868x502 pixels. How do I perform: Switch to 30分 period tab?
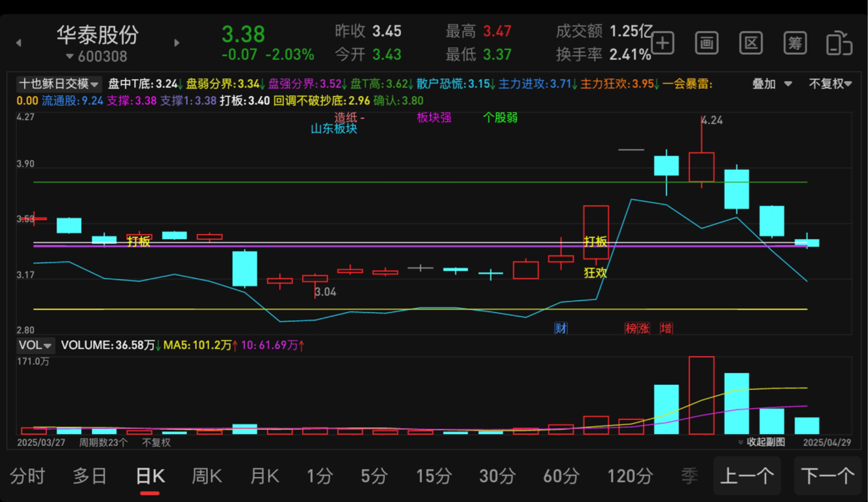[x=497, y=476]
